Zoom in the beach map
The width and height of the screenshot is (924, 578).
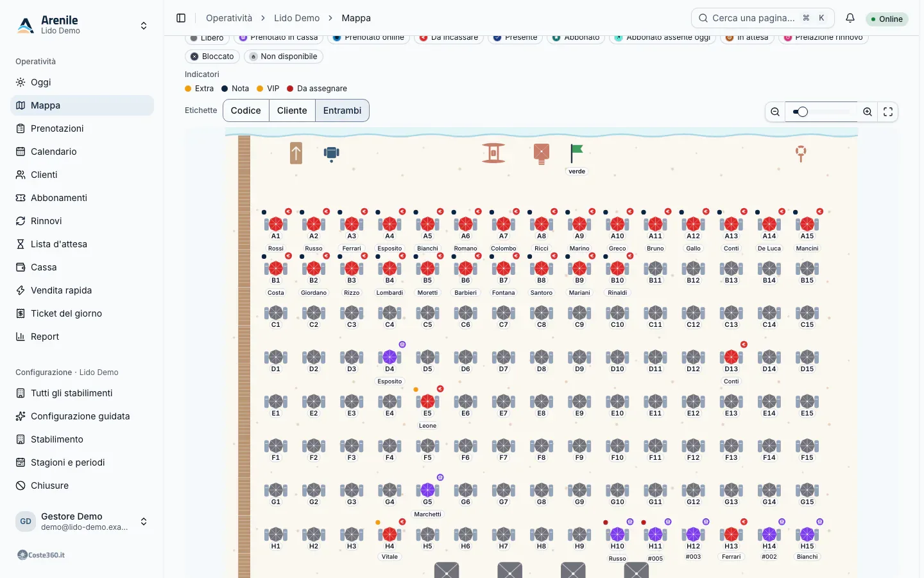[x=868, y=112]
